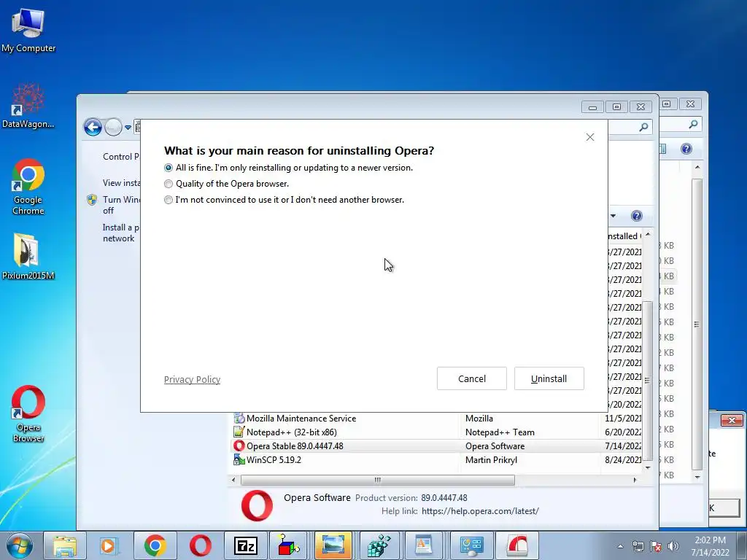This screenshot has width=747, height=560.
Task: Open 7-Zip taskbar icon
Action: point(245,545)
